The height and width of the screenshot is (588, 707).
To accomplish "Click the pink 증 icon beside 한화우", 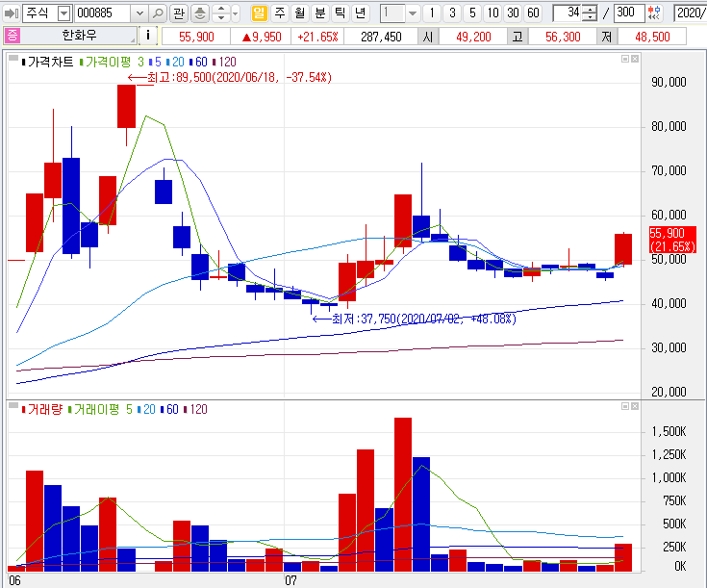I will click(13, 36).
